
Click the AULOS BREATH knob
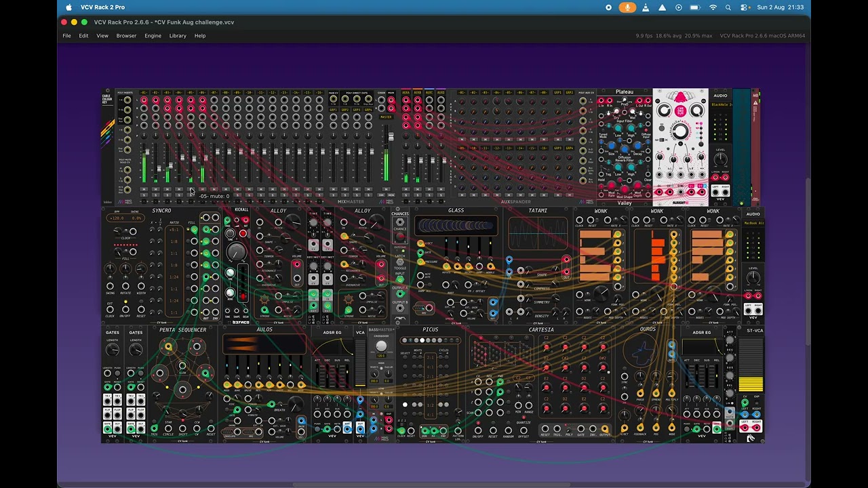point(294,405)
